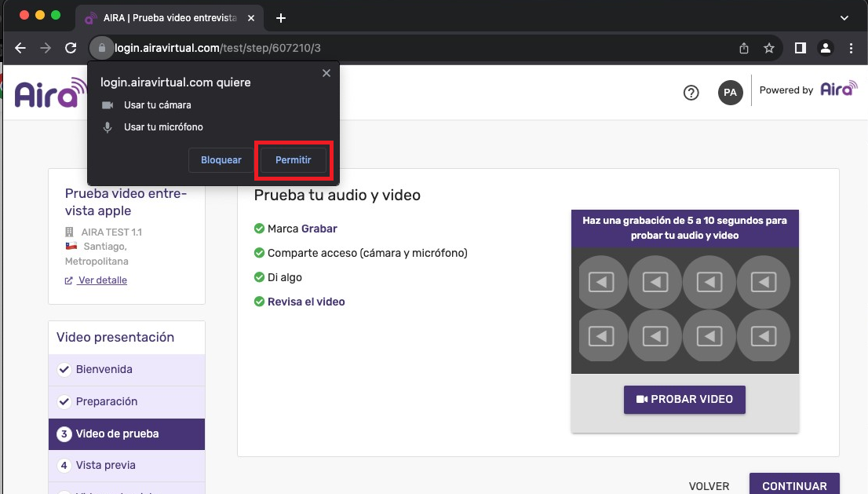Click the camera icon beside Usar tu cámara
Screen dimensions: 868x494
(108, 105)
